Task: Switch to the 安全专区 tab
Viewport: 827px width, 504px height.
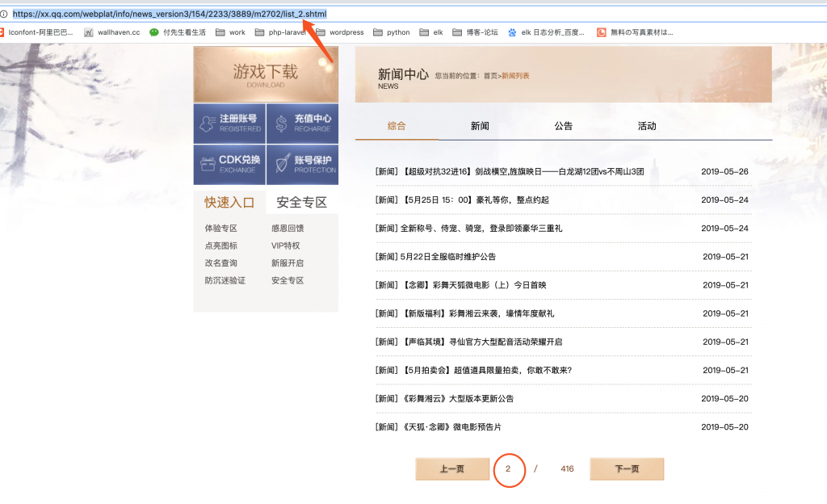Action: [302, 203]
